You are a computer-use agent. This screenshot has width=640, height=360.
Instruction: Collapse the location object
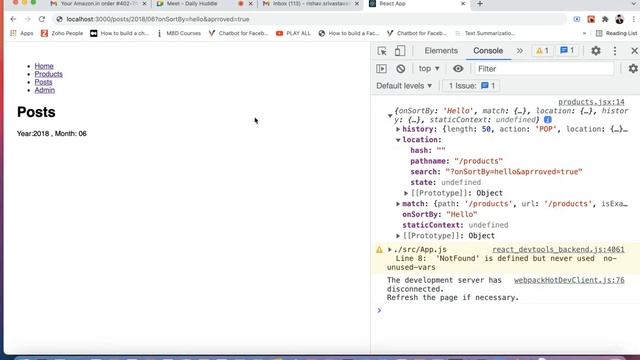(x=398, y=140)
